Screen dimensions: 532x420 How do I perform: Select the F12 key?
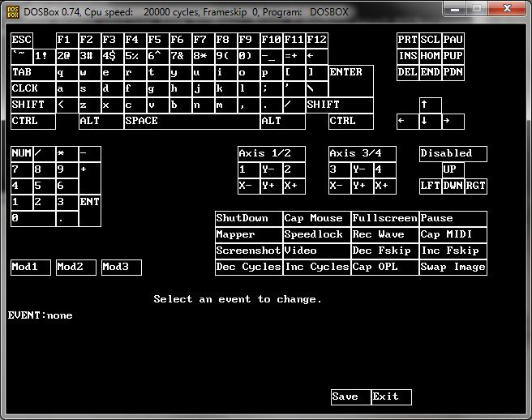317,41
